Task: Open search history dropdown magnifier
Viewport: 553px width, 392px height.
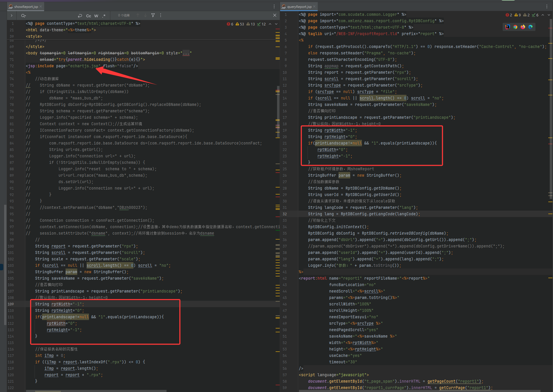Action: [x=23, y=16]
